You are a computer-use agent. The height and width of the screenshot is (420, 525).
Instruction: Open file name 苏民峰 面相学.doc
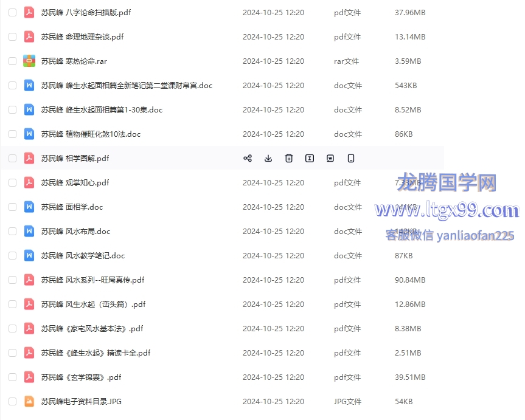72,207
